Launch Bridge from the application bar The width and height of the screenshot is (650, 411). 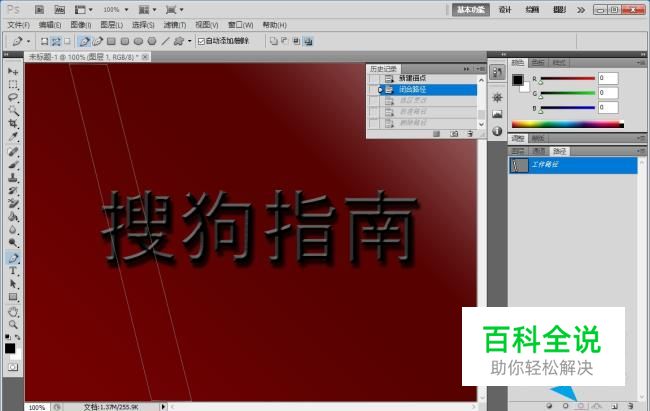pyautogui.click(x=39, y=10)
